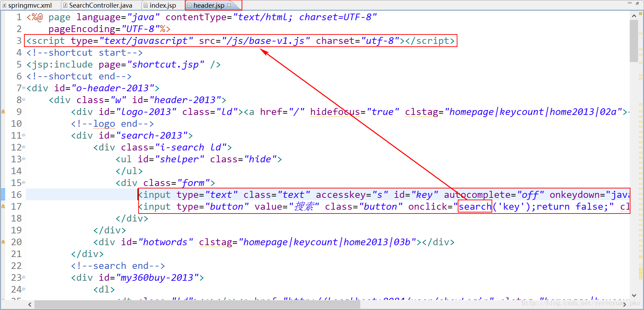Viewport: 644px width, 310px height.
Task: Click the value="搜索" attribute on line 17
Action: pos(287,207)
